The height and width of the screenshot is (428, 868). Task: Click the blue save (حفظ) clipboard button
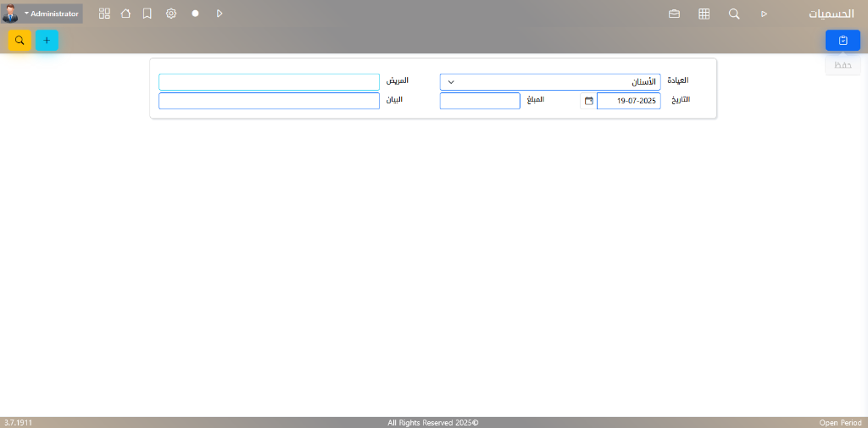point(843,40)
